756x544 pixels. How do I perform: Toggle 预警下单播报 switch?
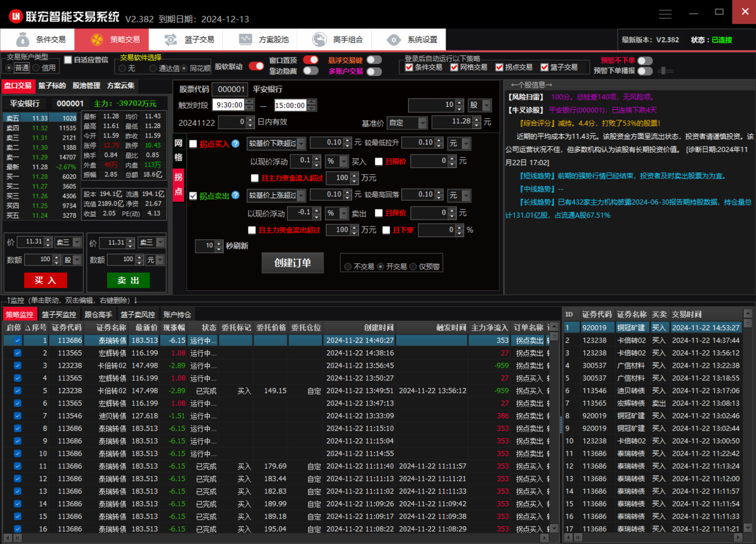tap(645, 71)
